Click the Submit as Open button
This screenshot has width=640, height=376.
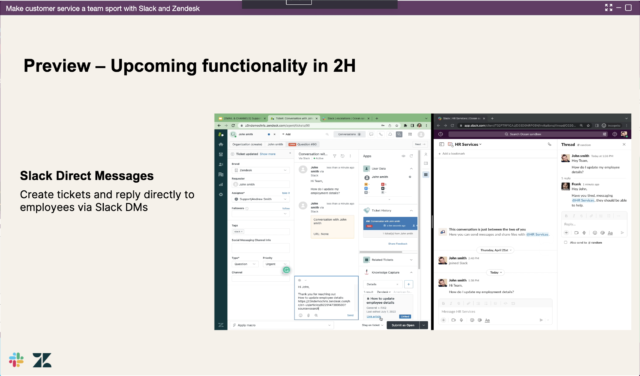pyautogui.click(x=403, y=325)
